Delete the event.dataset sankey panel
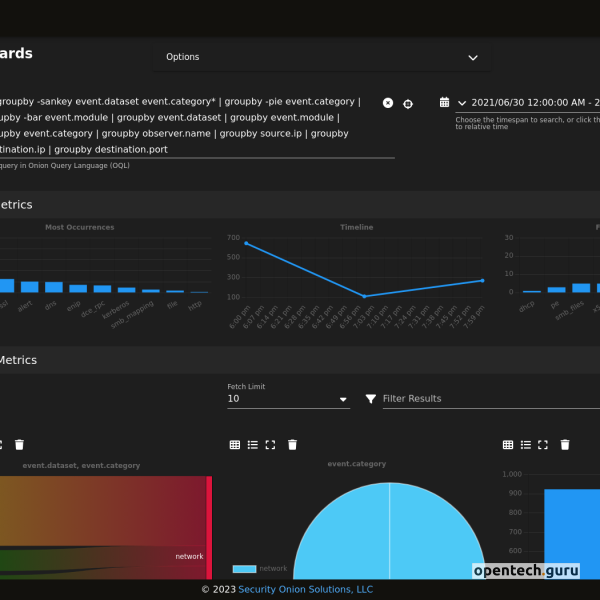Image resolution: width=600 pixels, height=600 pixels. (19, 445)
